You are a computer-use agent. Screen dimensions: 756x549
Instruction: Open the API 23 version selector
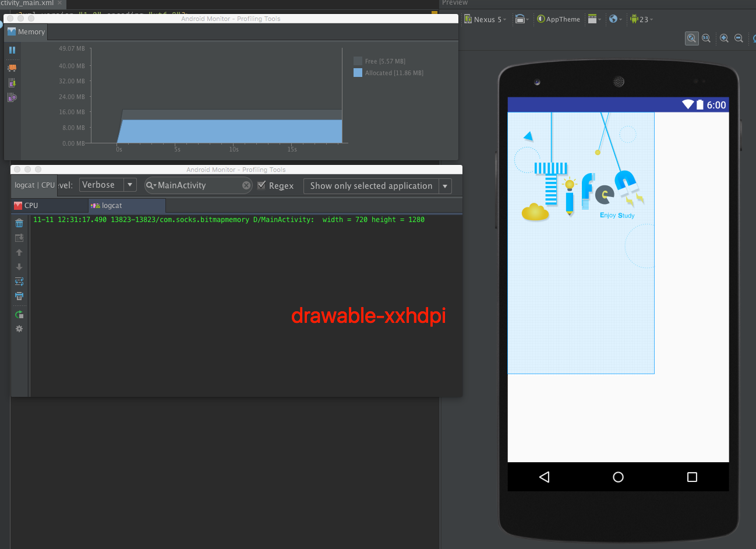click(x=641, y=19)
